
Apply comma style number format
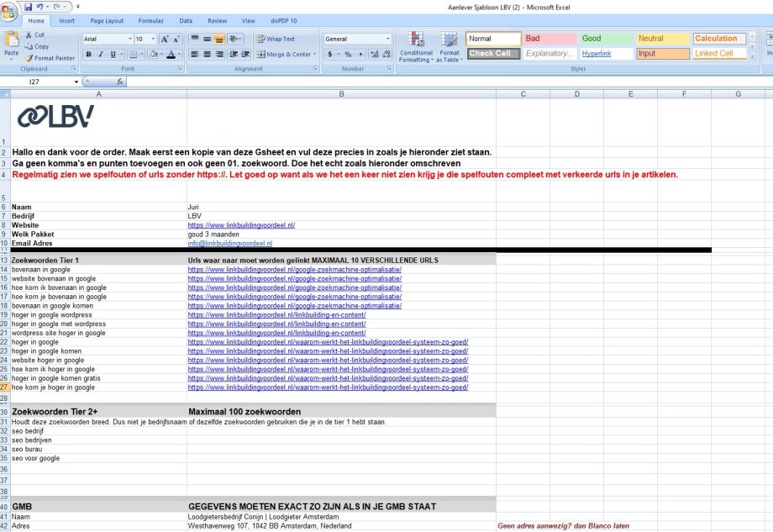(360, 55)
